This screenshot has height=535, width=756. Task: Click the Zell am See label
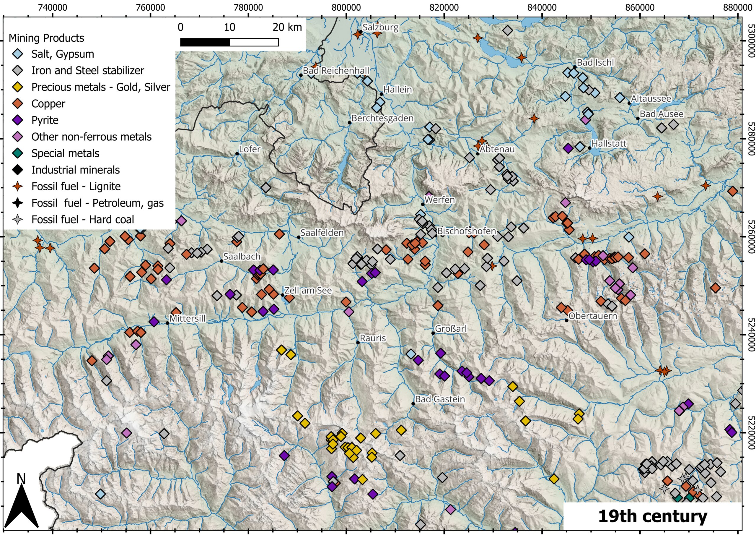[308, 291]
